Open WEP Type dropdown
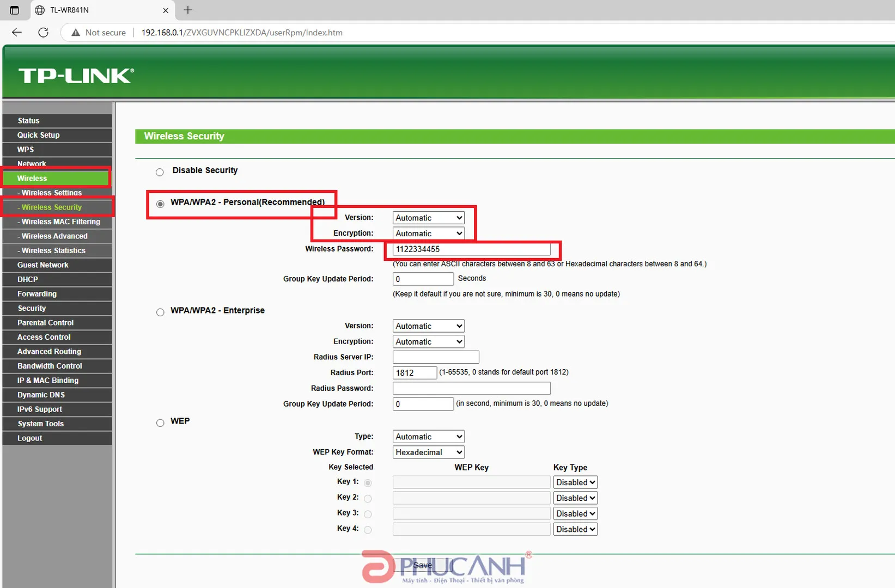This screenshot has width=895, height=588. click(429, 437)
